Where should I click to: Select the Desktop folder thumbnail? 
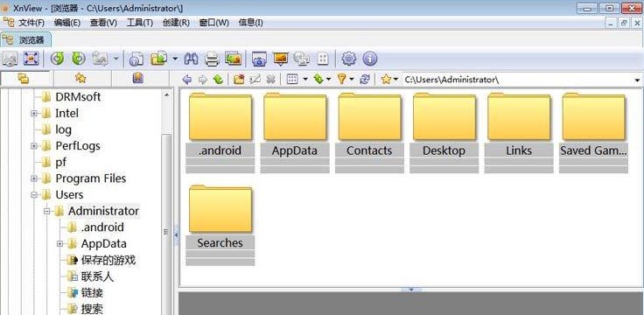tap(444, 131)
